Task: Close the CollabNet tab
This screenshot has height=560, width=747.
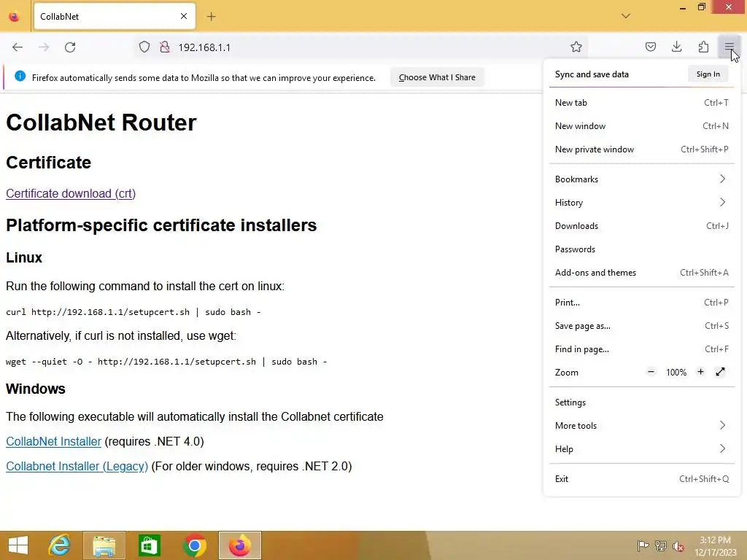Action: 184,16
